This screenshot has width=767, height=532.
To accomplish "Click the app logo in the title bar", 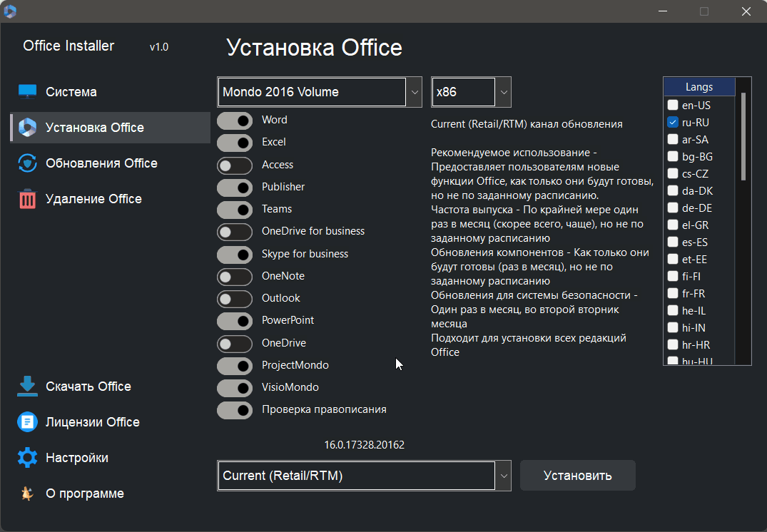I will point(10,11).
